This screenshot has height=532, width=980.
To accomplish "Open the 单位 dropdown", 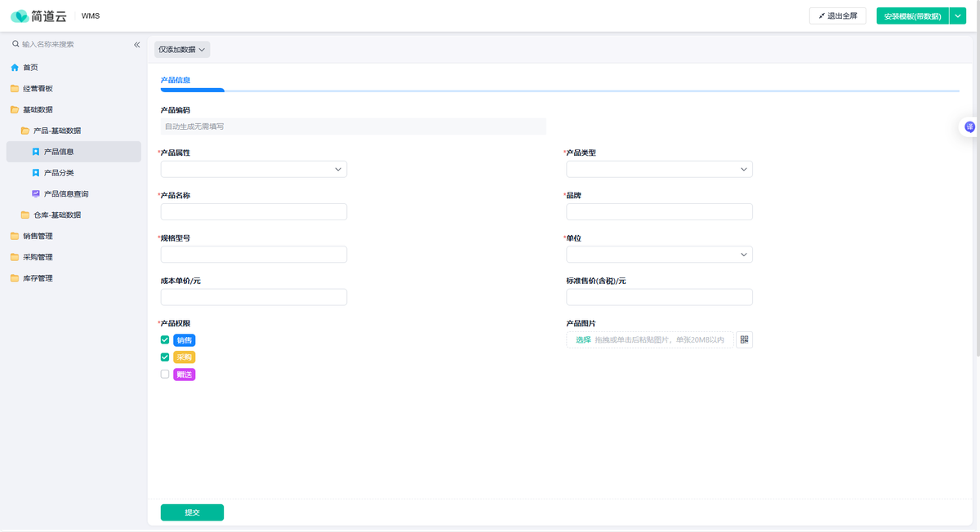I will click(x=659, y=255).
